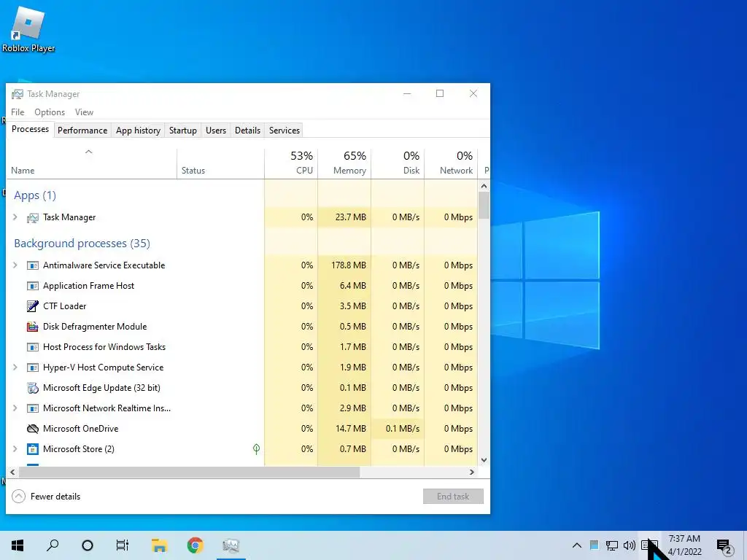
Task: Sort by the Name column header
Action: 91,163
